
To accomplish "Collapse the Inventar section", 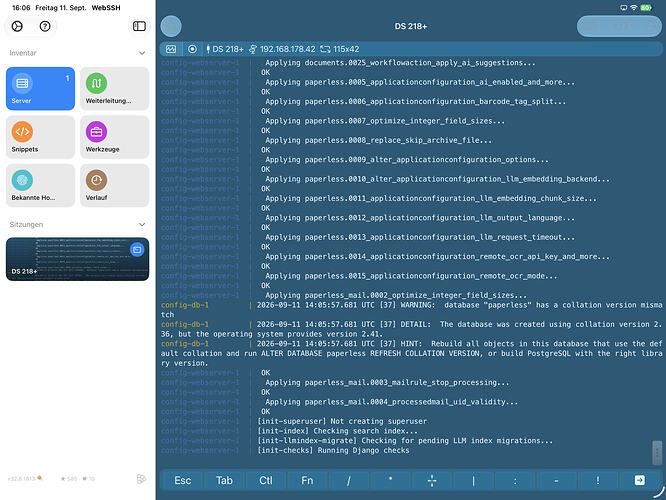I will click(x=142, y=53).
